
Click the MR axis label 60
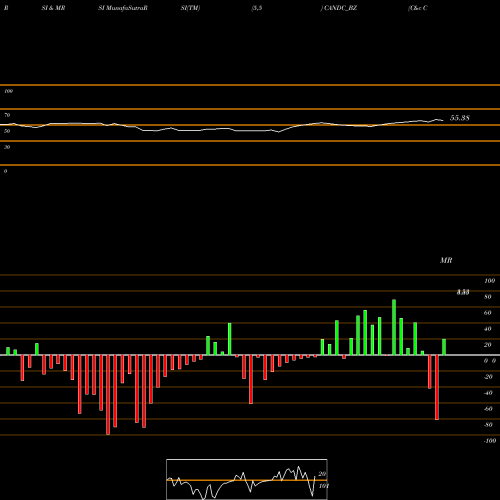(x=488, y=313)
